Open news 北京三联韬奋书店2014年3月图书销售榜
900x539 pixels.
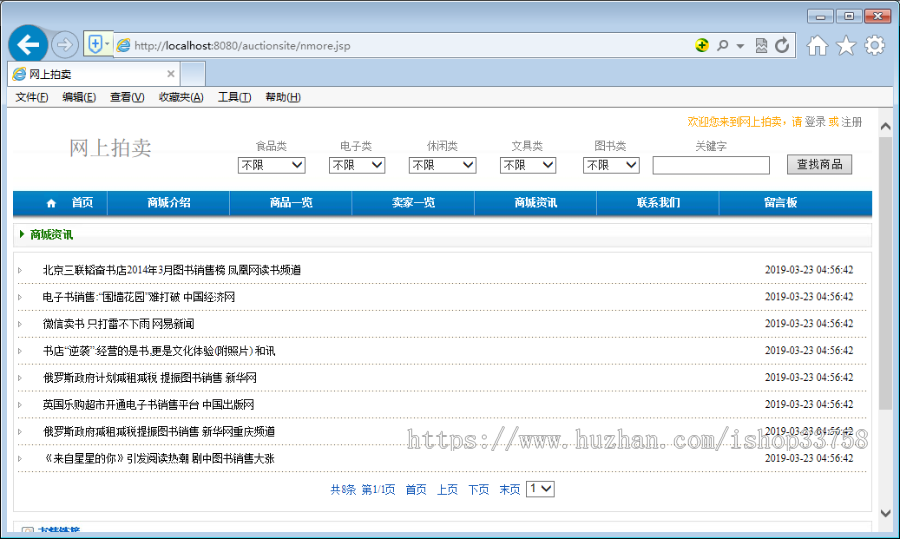tap(172, 270)
